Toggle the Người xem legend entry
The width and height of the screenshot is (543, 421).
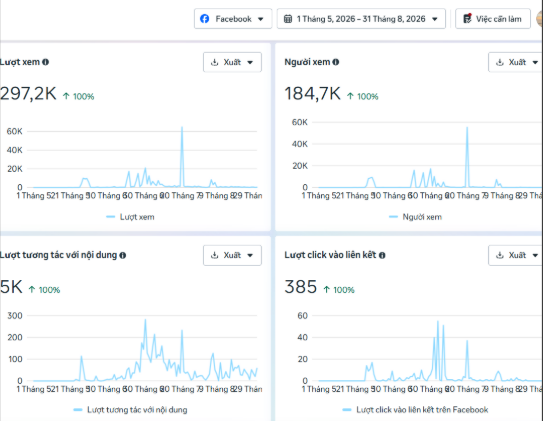[x=416, y=217]
